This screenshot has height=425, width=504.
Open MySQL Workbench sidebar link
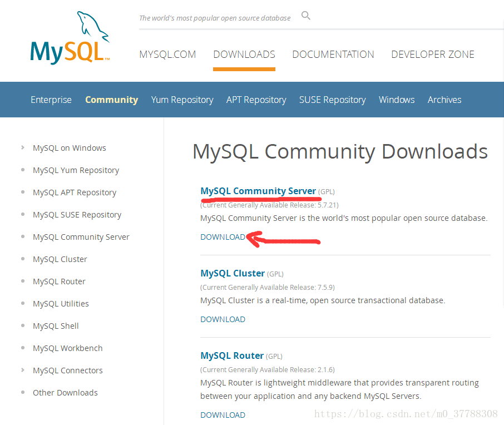pyautogui.click(x=67, y=348)
